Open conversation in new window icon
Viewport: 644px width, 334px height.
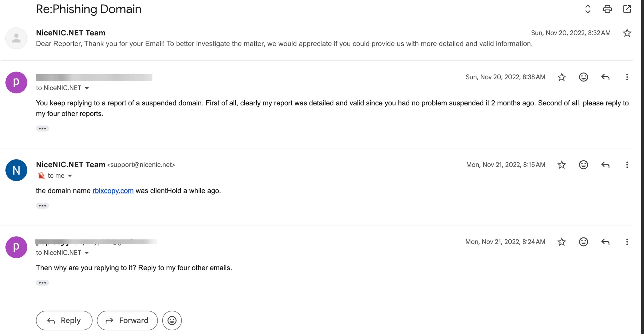point(627,9)
